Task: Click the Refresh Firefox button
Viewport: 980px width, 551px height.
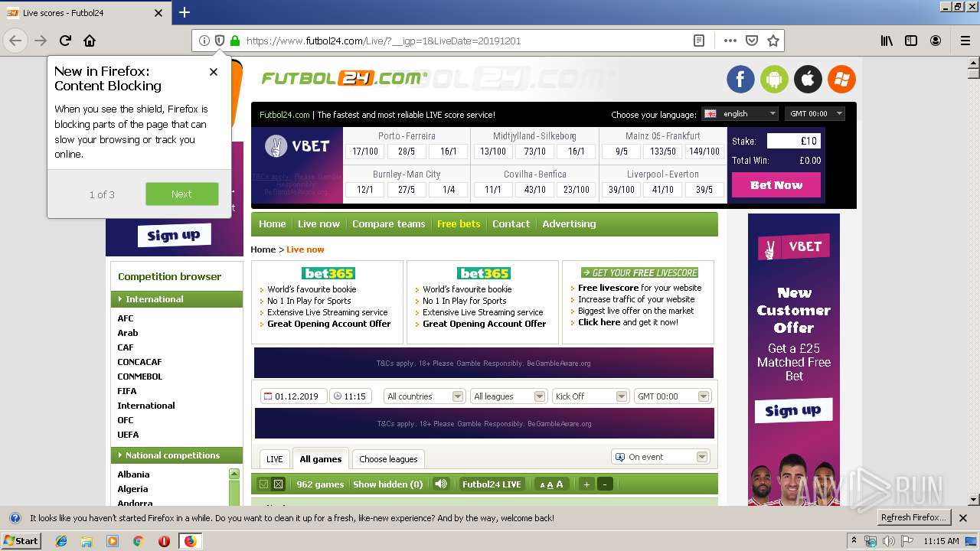Action: 914,518
